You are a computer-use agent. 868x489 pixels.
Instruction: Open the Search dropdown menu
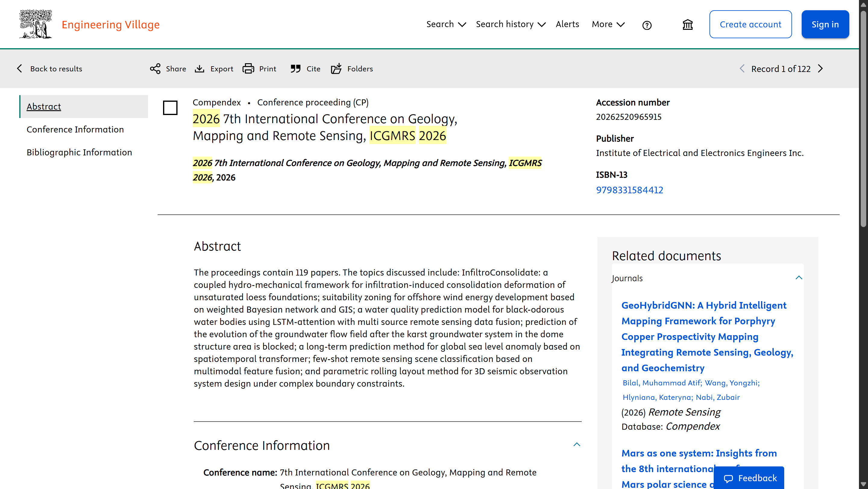(x=446, y=24)
